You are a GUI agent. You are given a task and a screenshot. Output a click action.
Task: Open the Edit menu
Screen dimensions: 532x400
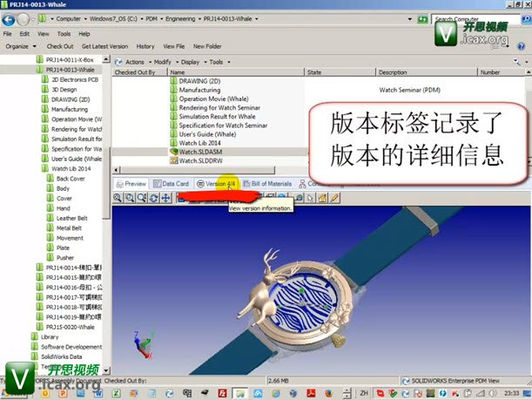pyautogui.click(x=24, y=34)
